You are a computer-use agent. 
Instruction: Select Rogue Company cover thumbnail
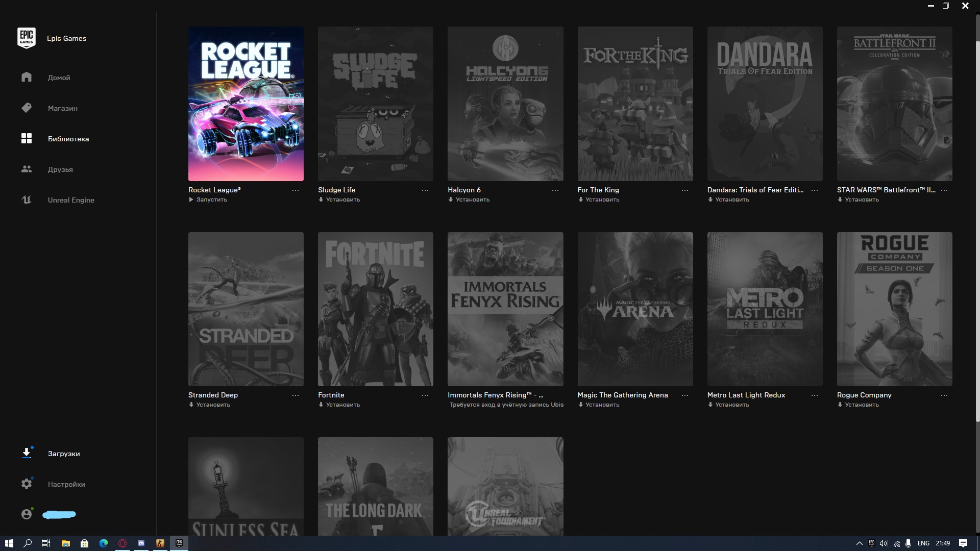click(895, 309)
